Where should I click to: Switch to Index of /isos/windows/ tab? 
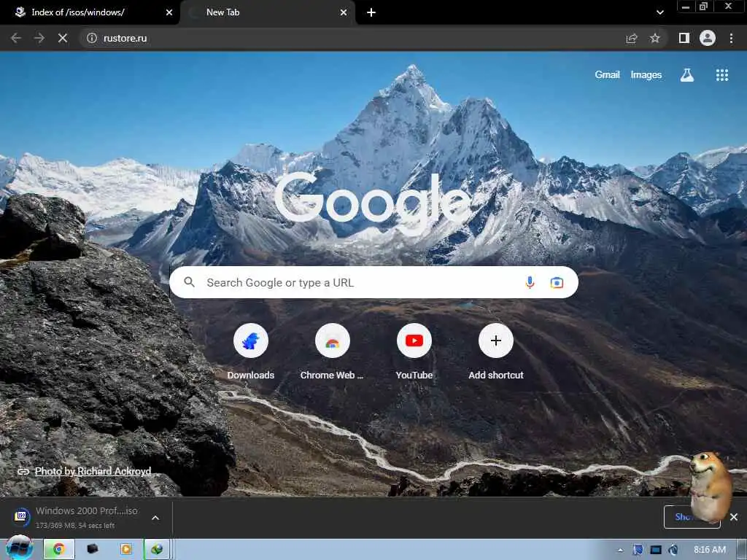tap(90, 12)
